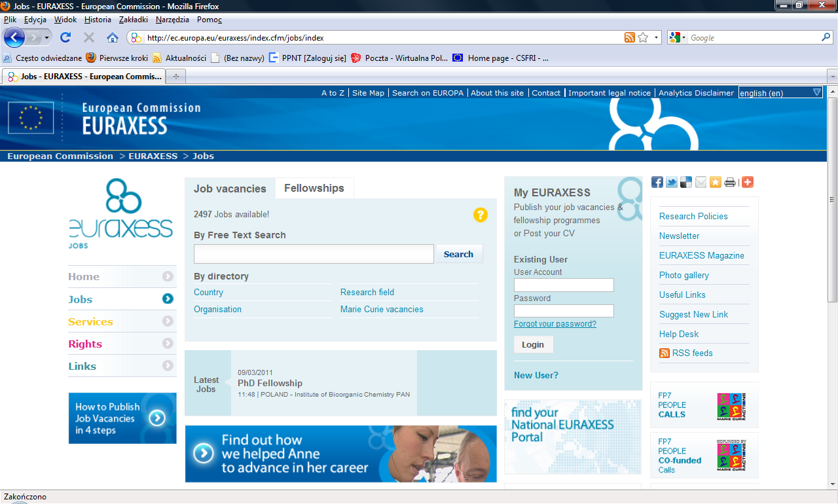Click the free text job search field

(x=314, y=254)
